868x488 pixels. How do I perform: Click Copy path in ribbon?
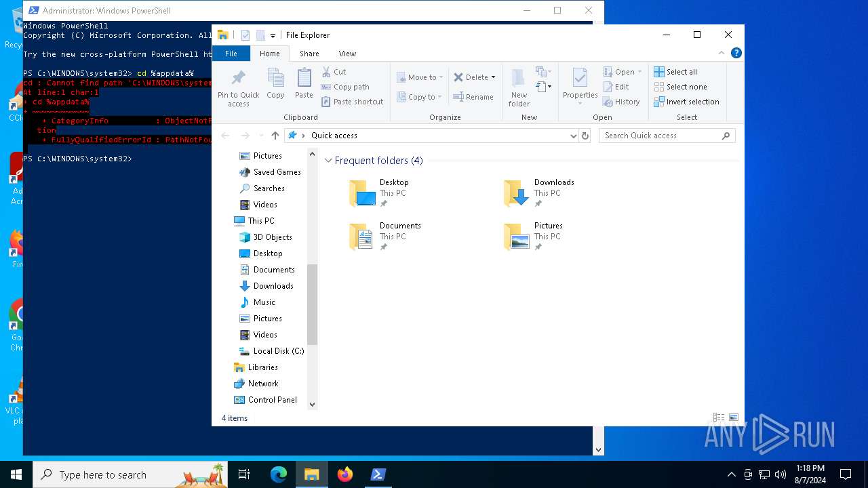tap(345, 87)
